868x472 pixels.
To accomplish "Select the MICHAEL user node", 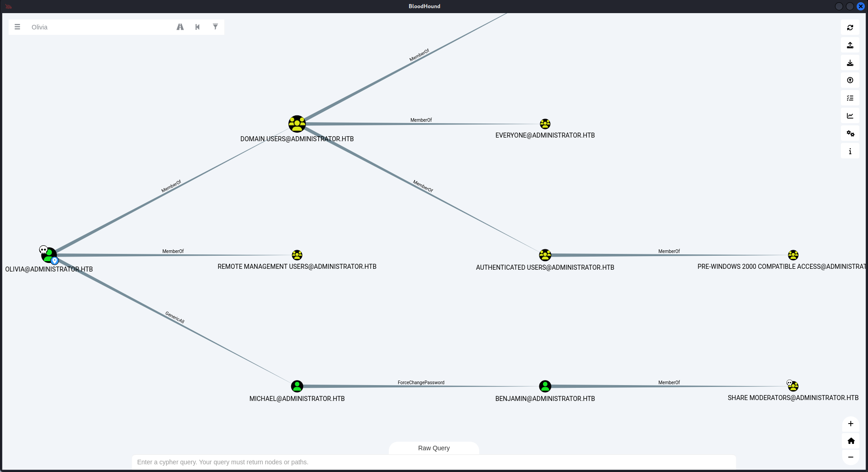I will pyautogui.click(x=297, y=386).
